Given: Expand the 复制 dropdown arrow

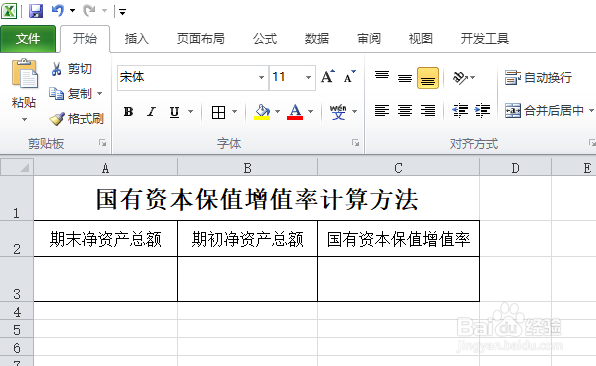Looking at the screenshot, I should (x=100, y=93).
